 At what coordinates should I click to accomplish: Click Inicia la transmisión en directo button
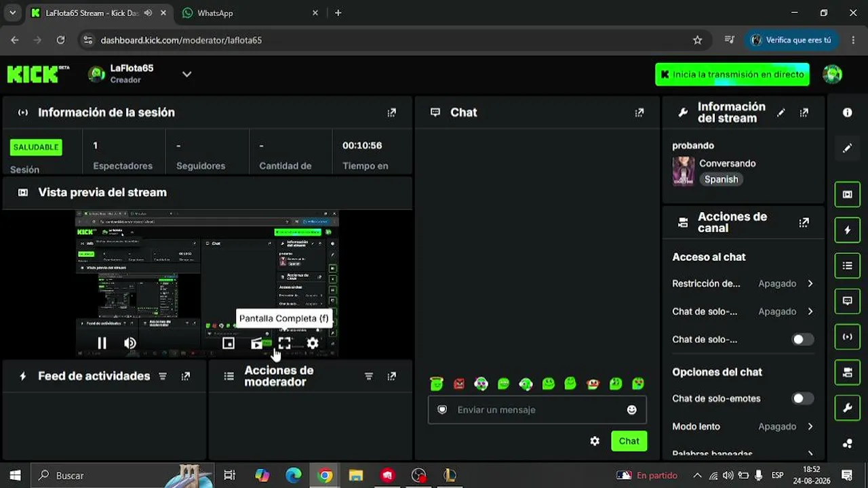[732, 75]
